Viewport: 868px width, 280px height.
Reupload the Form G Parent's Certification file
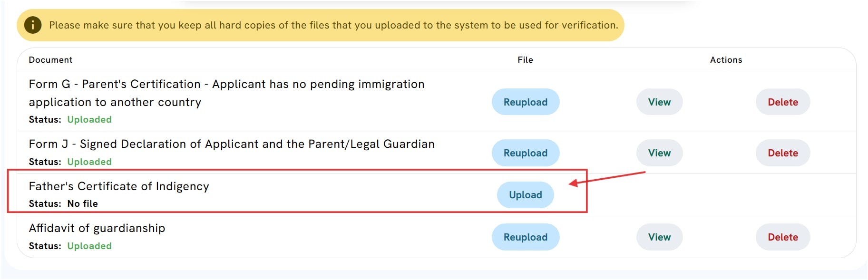pos(526,102)
